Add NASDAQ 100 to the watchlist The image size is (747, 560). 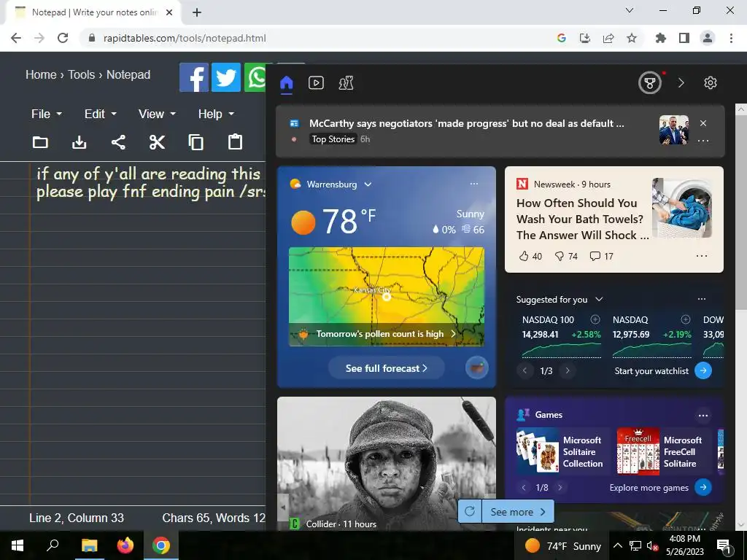[x=595, y=319]
